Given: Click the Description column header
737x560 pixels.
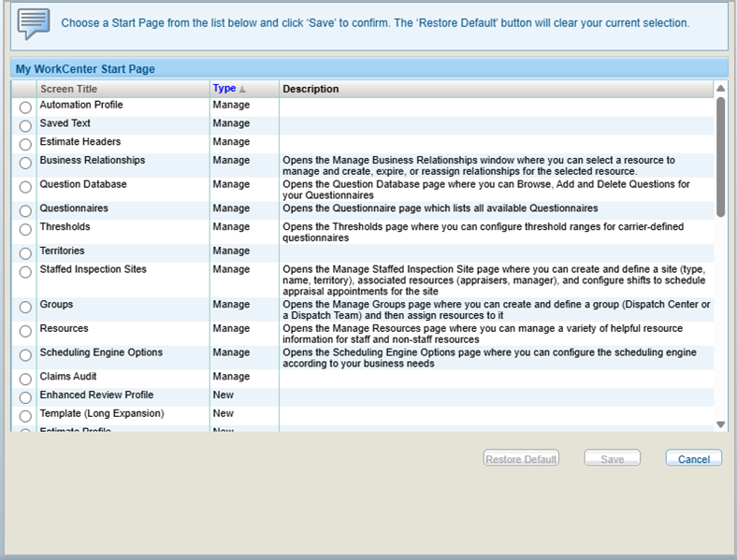Looking at the screenshot, I should (311, 89).
